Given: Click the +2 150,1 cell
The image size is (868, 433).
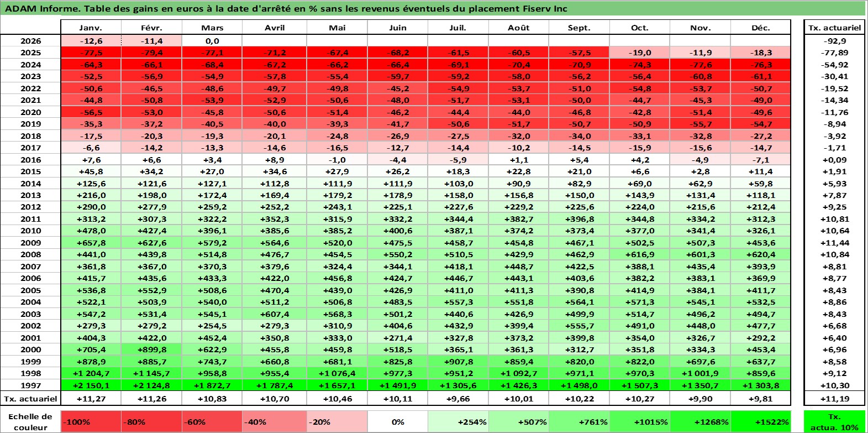Looking at the screenshot, I should (x=91, y=385).
